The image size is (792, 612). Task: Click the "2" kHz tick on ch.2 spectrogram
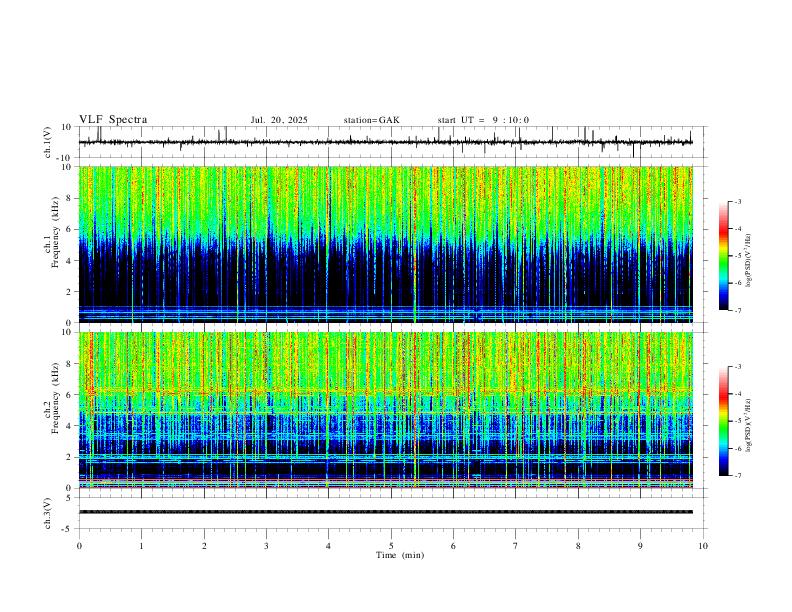point(70,457)
